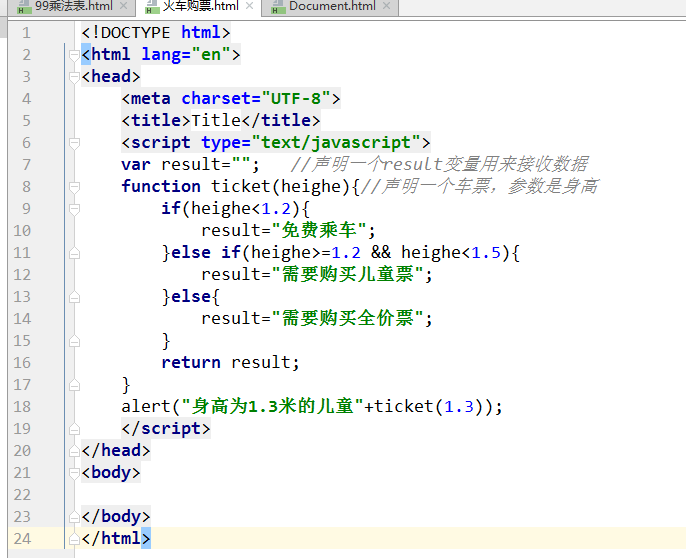Click the if(heighe<1.2) condition
The image size is (686, 558).
(x=235, y=209)
